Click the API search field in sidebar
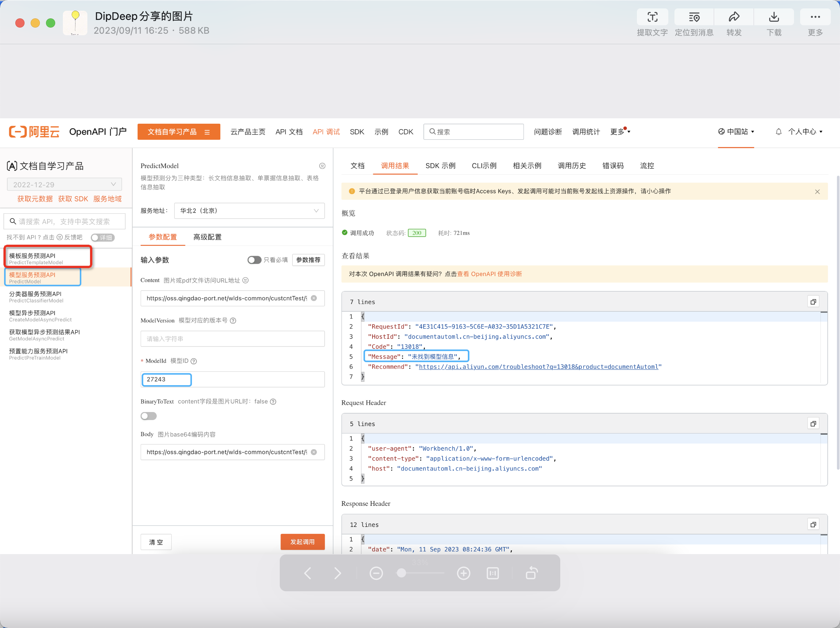Image resolution: width=840 pixels, height=628 pixels. point(64,221)
